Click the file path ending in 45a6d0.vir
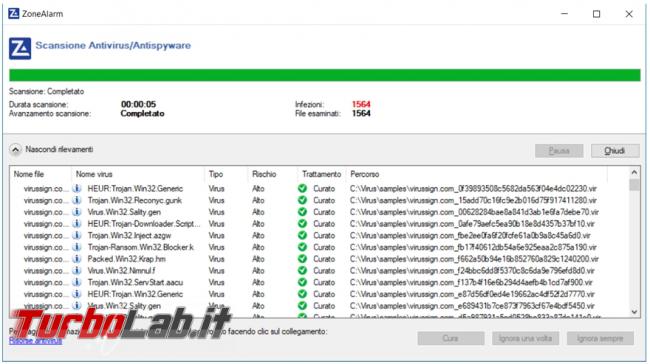 coord(470,235)
